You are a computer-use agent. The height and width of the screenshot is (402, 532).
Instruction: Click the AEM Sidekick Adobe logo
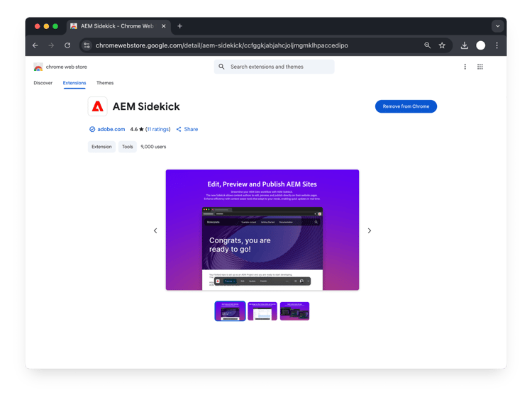(x=98, y=106)
